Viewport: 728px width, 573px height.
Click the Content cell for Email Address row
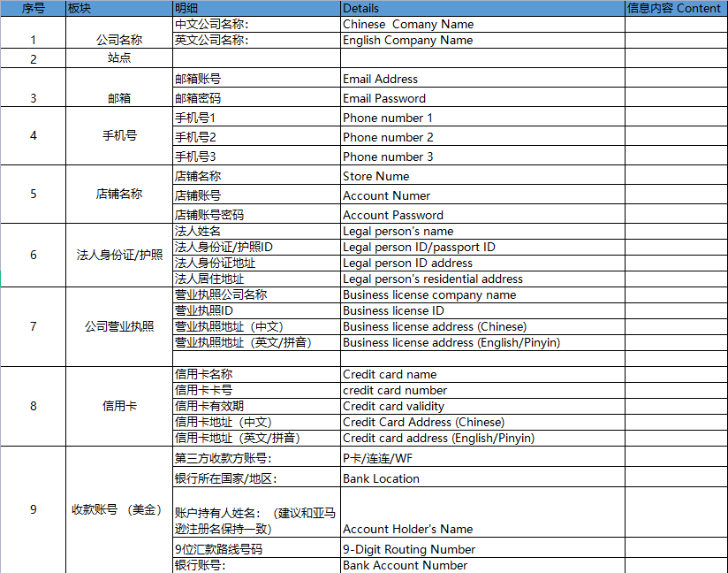677,78
